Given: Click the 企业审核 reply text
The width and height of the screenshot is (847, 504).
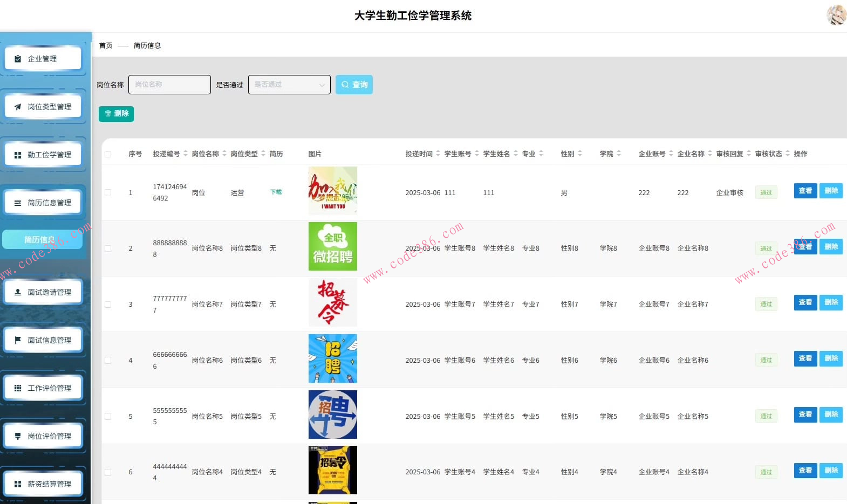Looking at the screenshot, I should (730, 193).
